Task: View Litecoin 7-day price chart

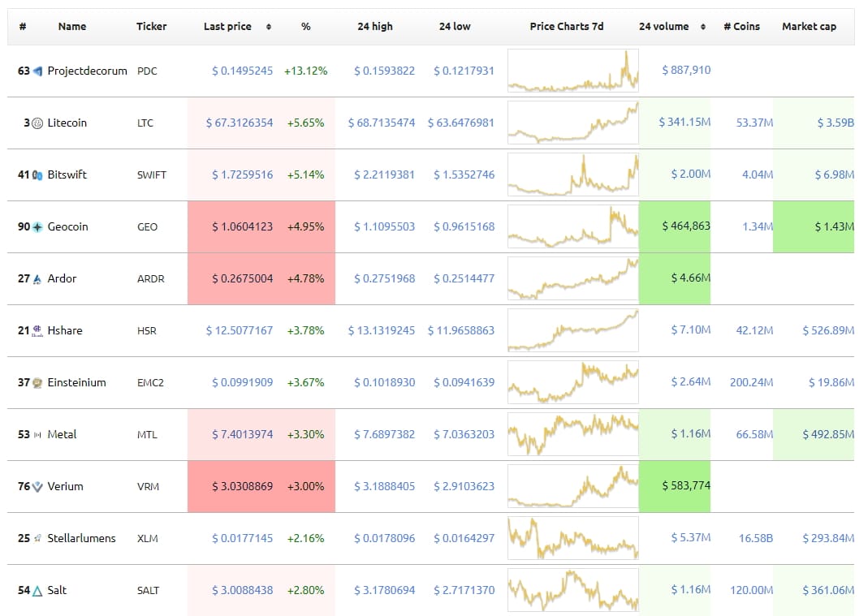Action: 572,123
